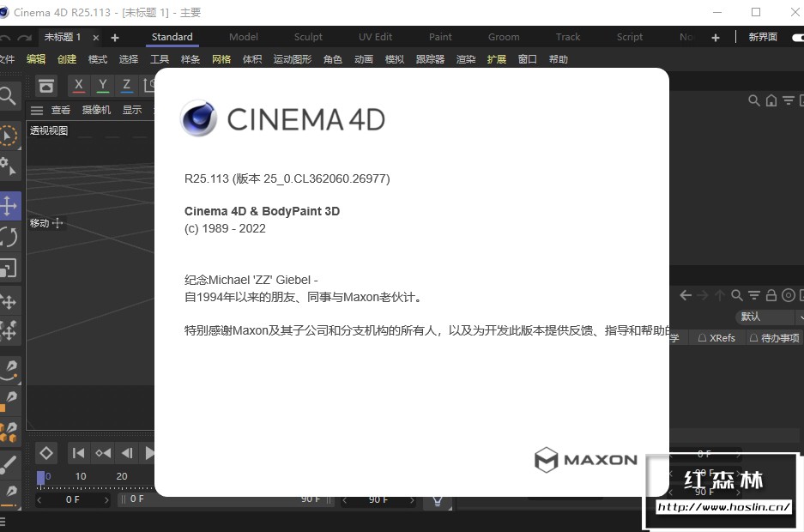Switch to the Standard layout tab

[x=172, y=37]
